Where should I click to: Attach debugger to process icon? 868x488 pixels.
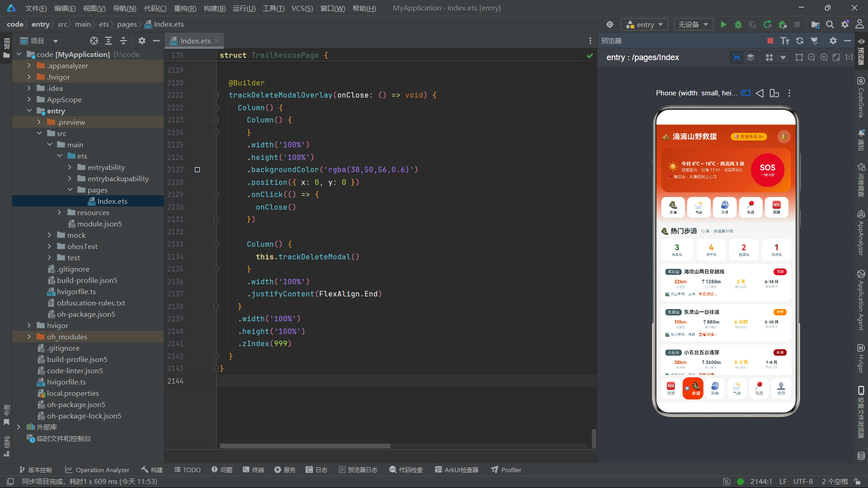(783, 24)
